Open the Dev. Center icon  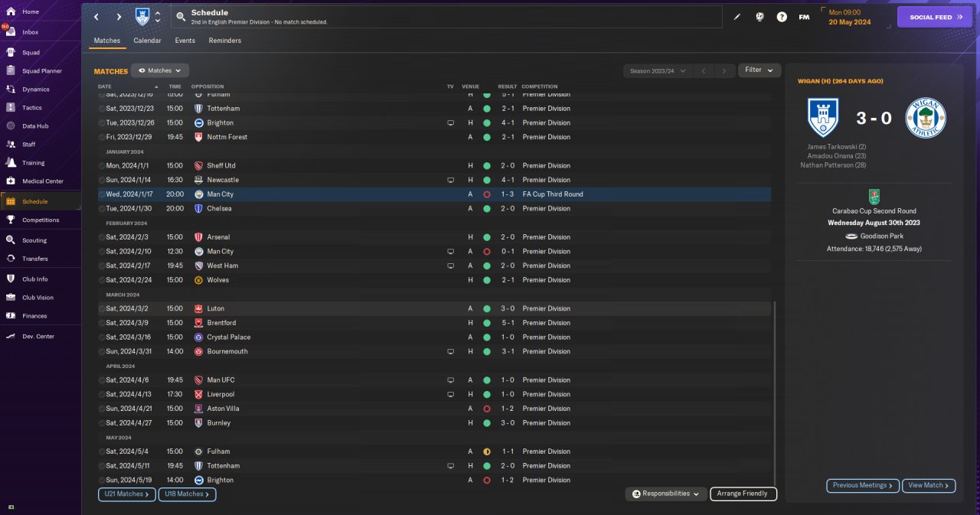pyautogui.click(x=11, y=337)
